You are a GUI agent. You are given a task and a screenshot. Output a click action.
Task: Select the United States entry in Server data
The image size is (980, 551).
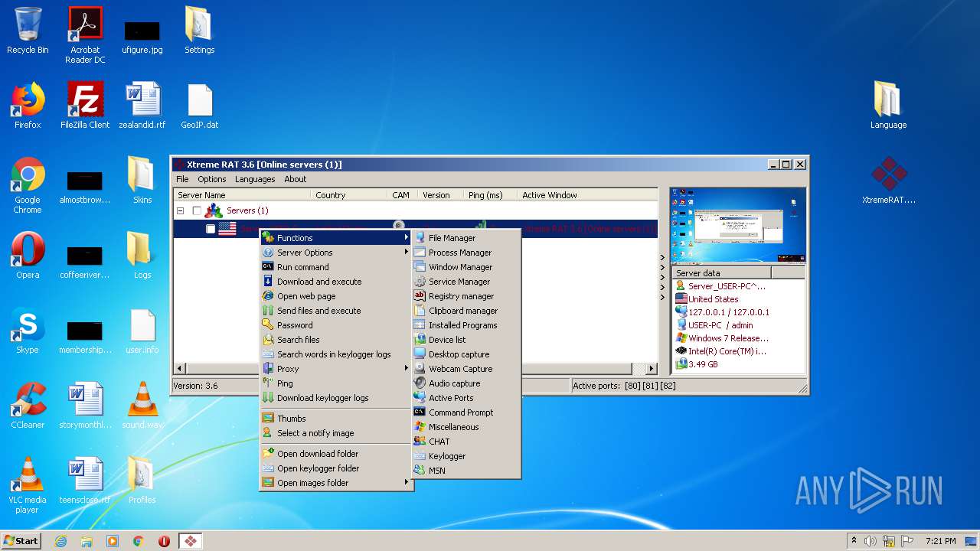point(713,299)
